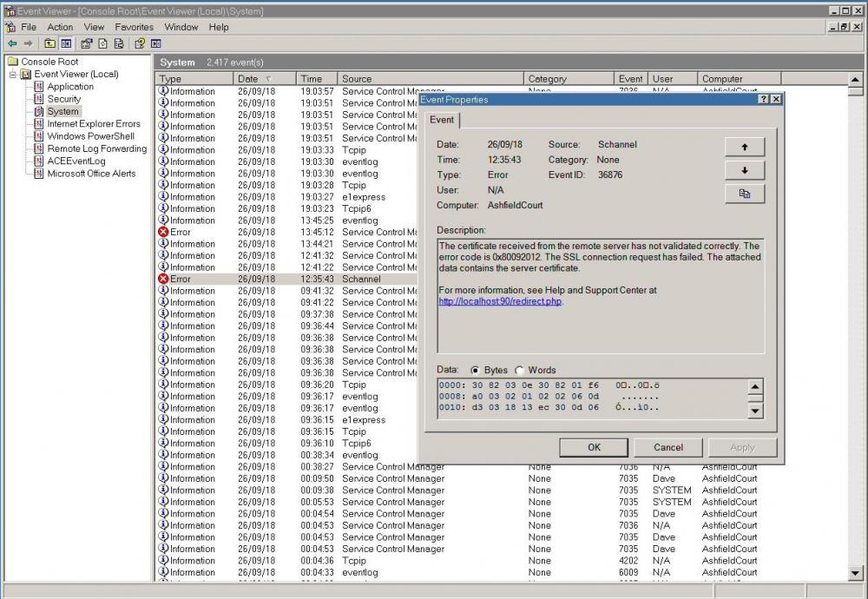Show next event with down arrow button
868x599 pixels.
pos(744,170)
